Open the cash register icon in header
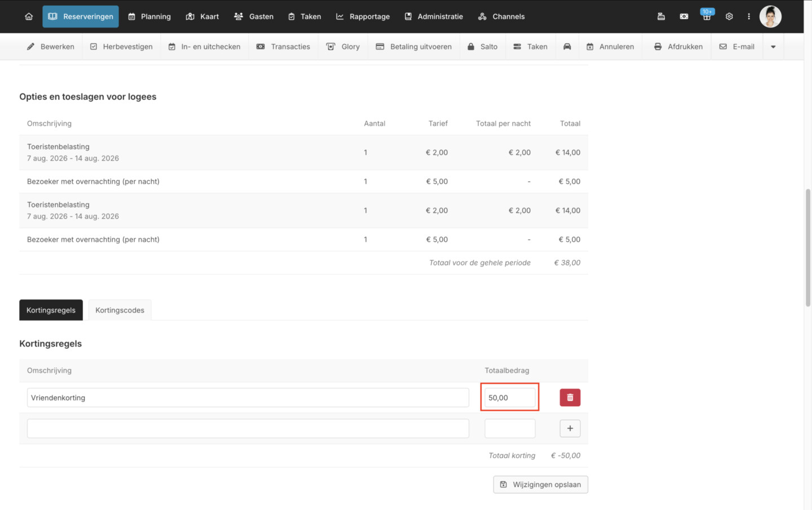Image resolution: width=812 pixels, height=510 pixels. coord(661,16)
